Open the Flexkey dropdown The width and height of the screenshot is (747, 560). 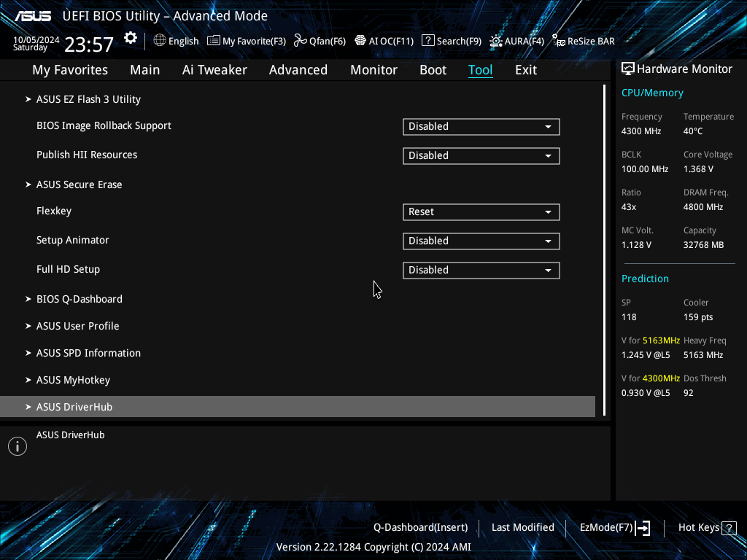(x=481, y=212)
